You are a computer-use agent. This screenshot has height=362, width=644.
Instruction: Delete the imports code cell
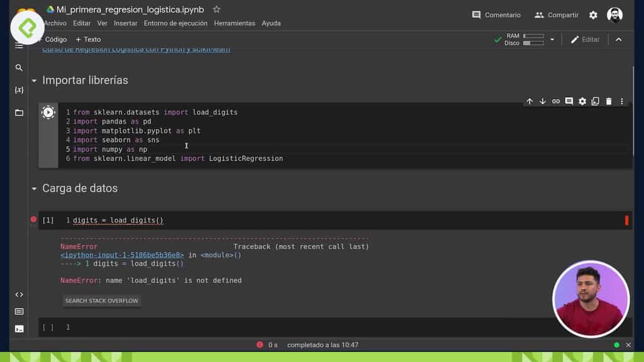pyautogui.click(x=608, y=101)
